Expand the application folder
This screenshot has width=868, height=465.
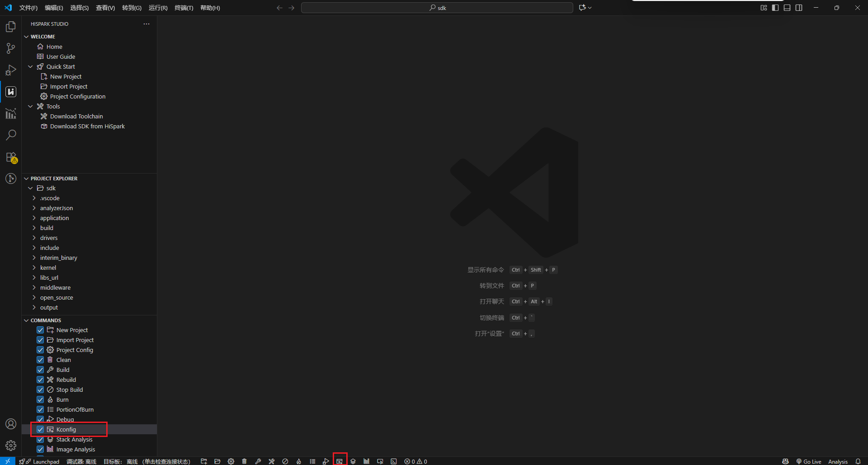point(54,218)
